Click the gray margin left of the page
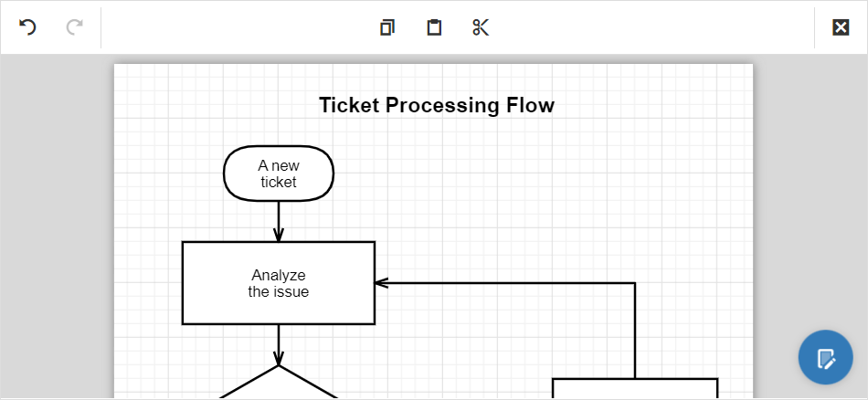Viewport: 868px width, 400px height. 57,228
